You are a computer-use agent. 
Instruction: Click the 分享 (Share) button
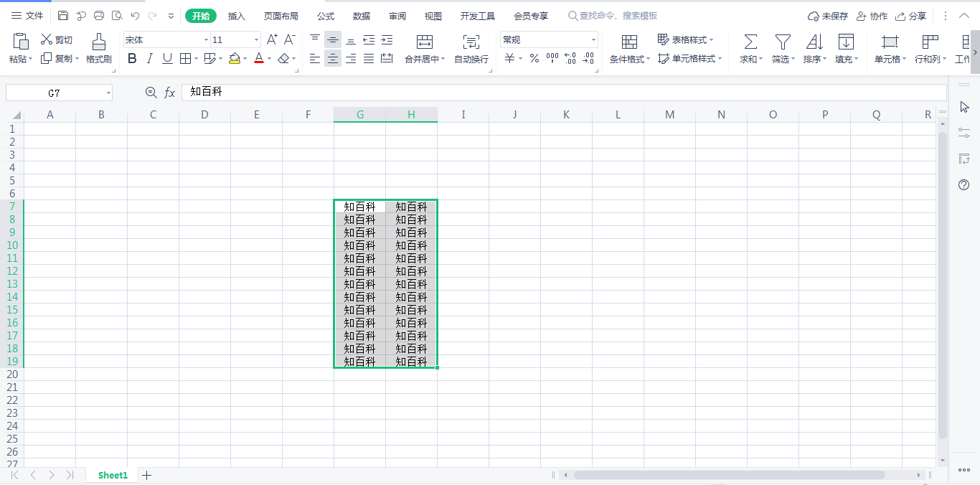click(910, 16)
